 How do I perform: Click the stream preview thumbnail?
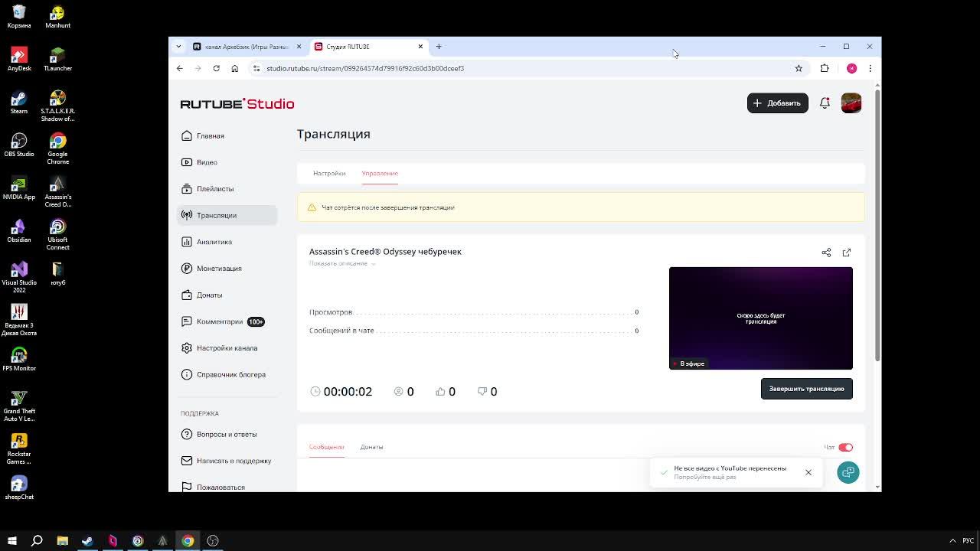click(x=760, y=318)
